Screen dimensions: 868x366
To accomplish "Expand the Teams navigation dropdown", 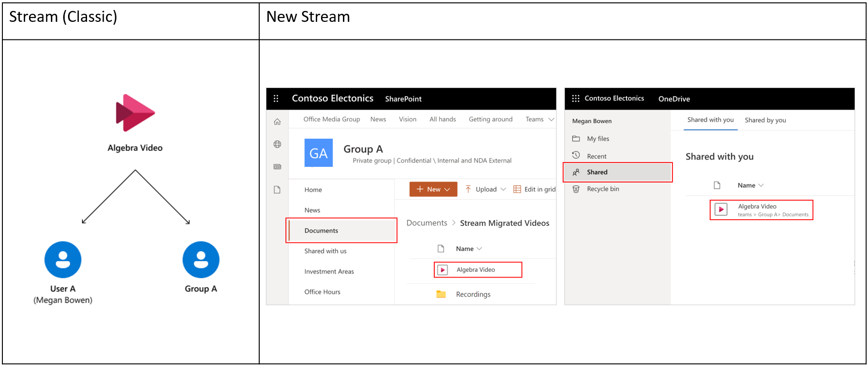I will point(551,119).
